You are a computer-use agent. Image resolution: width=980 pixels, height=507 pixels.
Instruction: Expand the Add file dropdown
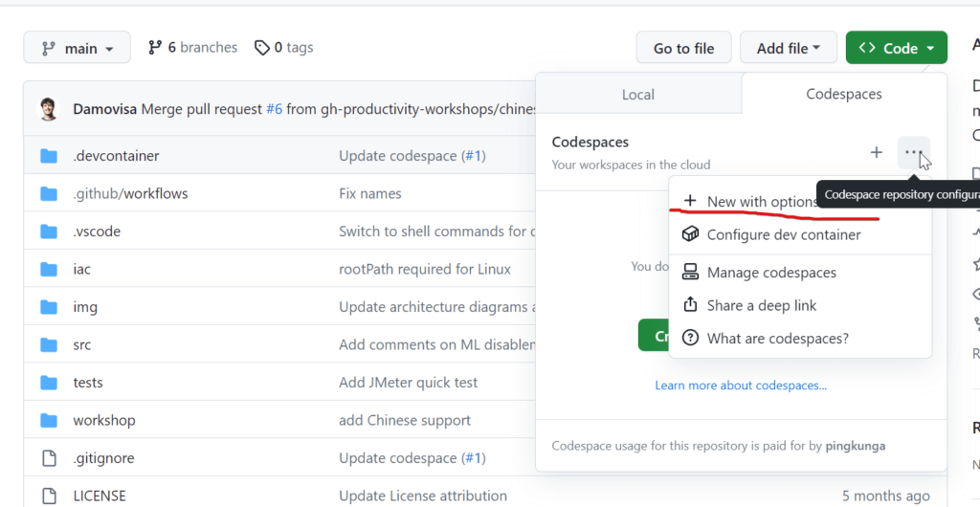click(x=789, y=48)
